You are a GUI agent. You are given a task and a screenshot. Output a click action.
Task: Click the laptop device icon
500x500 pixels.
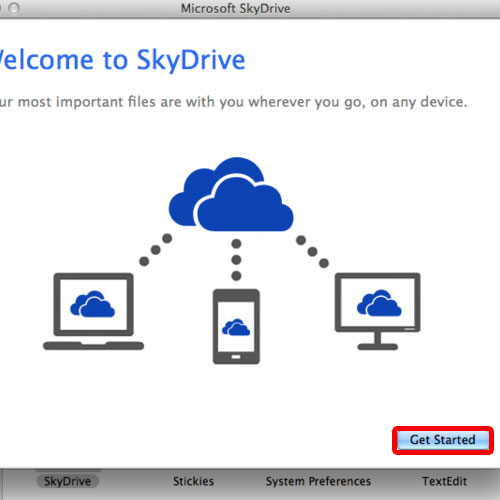[x=94, y=311]
